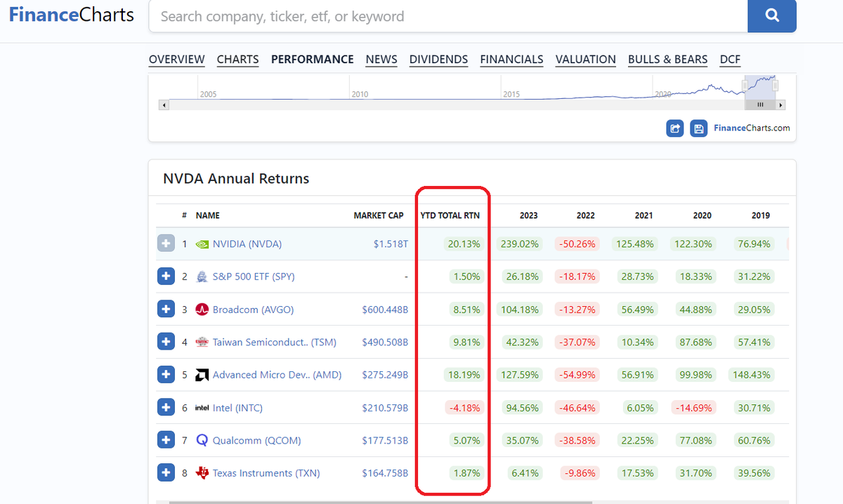Click Texas Instruments' 1.87% YTD return
843x504 pixels.
466,473
